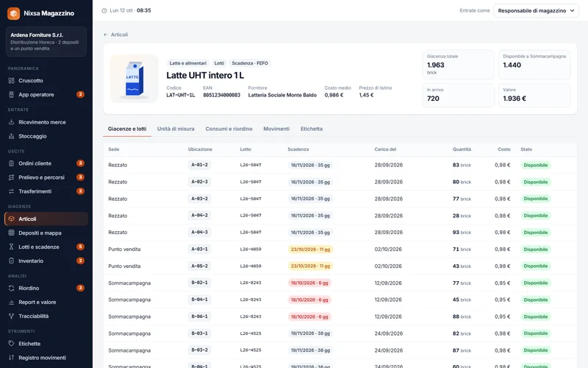588x368 pixels.
Task: Click Disponibile status of A-02-3 row
Action: [536, 182]
